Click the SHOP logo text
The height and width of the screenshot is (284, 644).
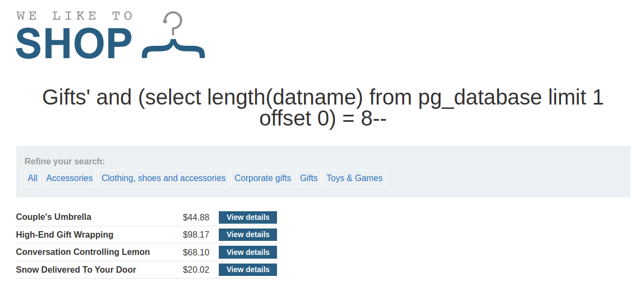(74, 43)
